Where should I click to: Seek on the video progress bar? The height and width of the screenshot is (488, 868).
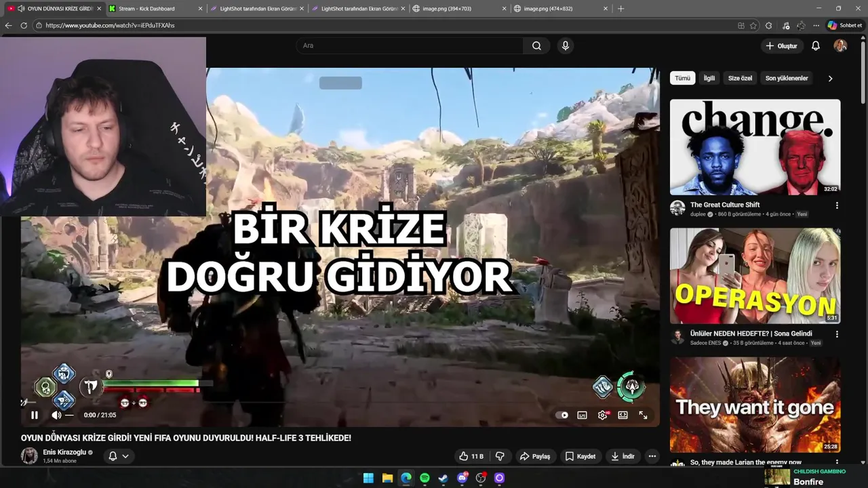(x=340, y=403)
